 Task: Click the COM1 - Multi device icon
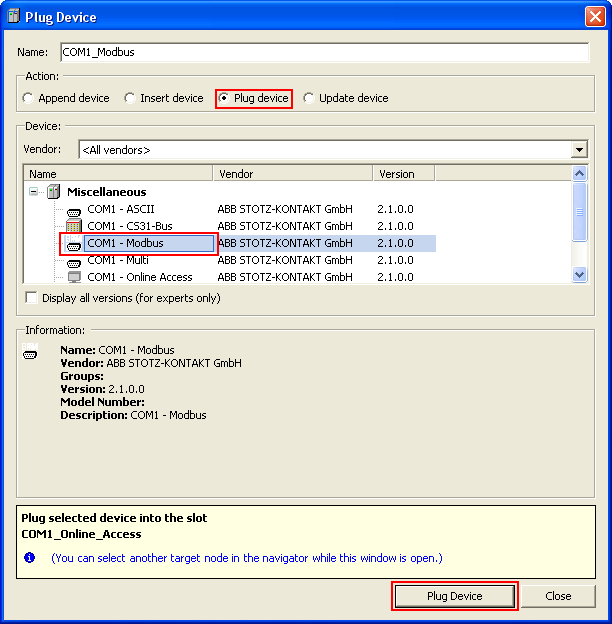tap(74, 261)
